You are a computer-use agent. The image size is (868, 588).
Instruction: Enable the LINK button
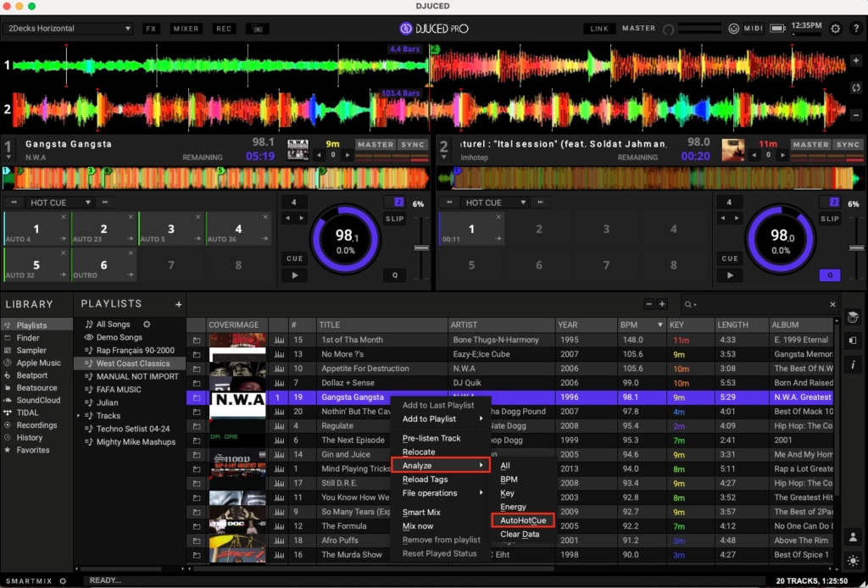[x=599, y=29]
